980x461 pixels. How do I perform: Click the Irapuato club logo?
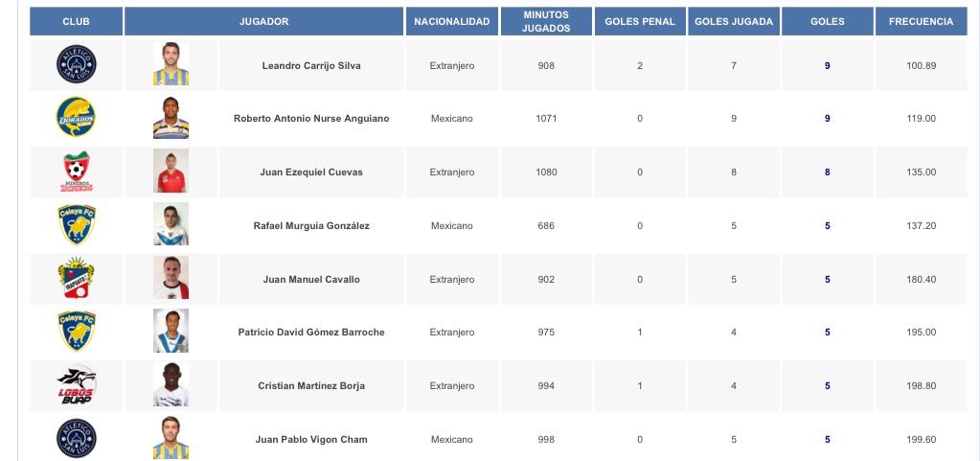(76, 279)
